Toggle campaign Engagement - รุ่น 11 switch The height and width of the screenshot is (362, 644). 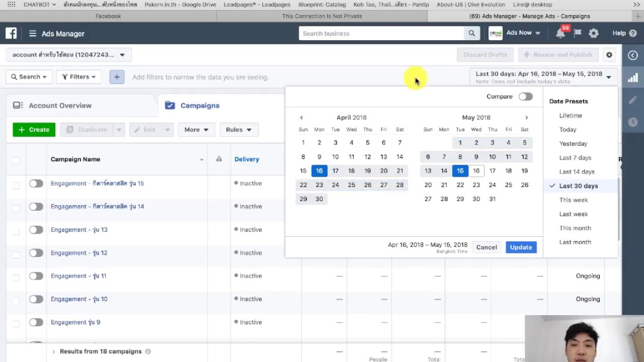coord(36,276)
